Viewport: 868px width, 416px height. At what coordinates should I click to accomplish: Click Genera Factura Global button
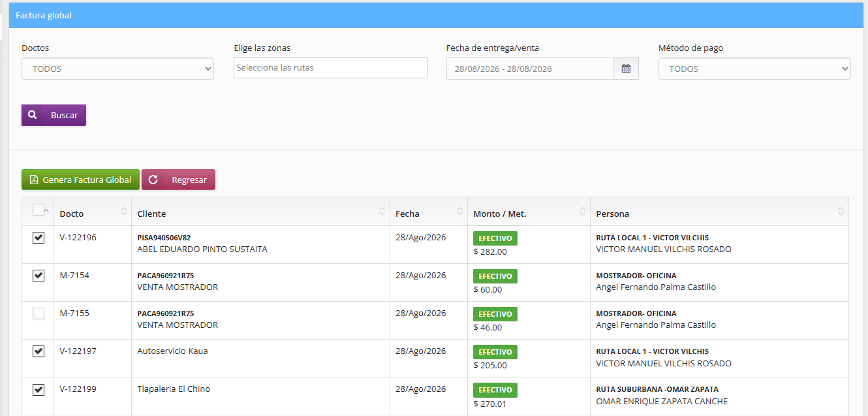[x=80, y=180]
